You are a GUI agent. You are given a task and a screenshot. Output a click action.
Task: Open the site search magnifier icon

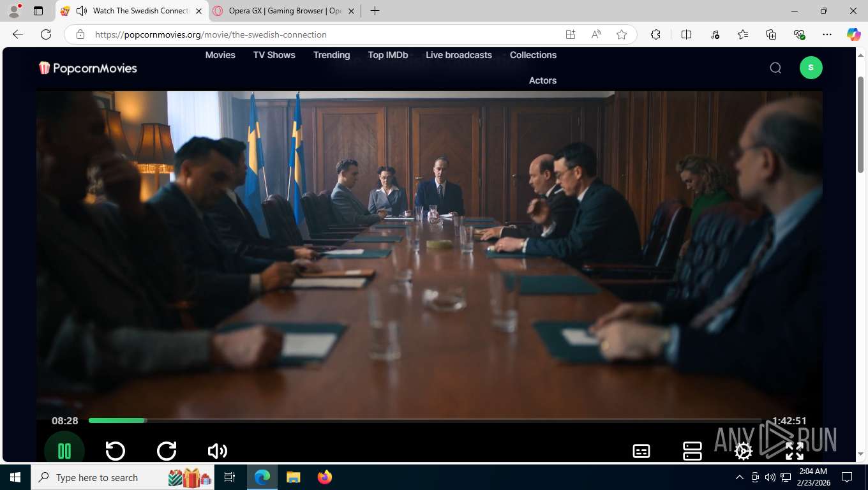click(775, 68)
